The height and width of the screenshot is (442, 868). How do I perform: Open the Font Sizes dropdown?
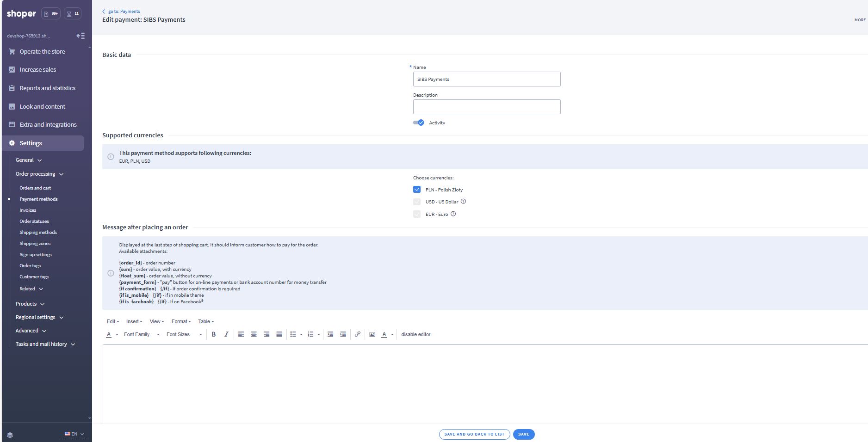click(x=184, y=334)
